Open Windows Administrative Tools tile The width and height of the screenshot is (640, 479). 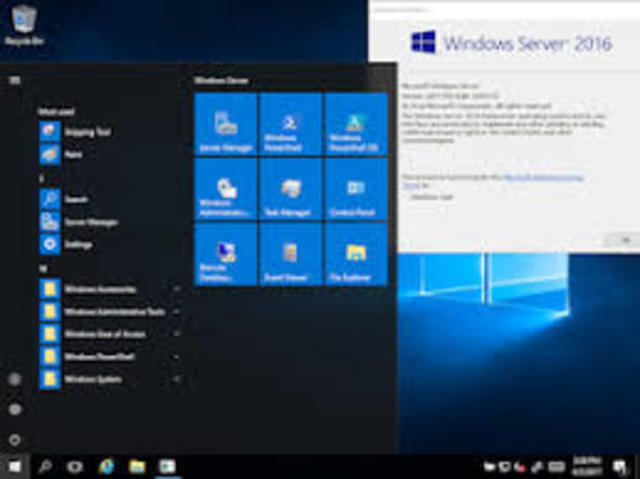(x=226, y=189)
